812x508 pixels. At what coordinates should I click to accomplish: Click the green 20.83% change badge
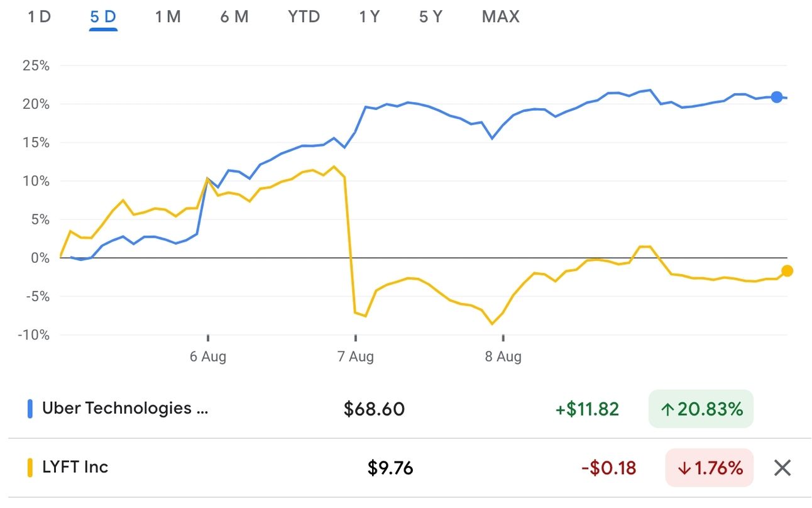700,409
